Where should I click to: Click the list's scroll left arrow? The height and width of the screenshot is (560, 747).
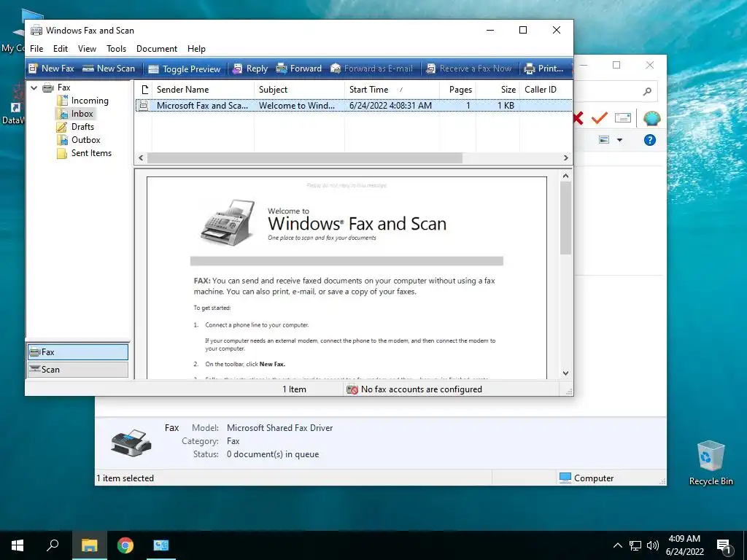pyautogui.click(x=141, y=158)
